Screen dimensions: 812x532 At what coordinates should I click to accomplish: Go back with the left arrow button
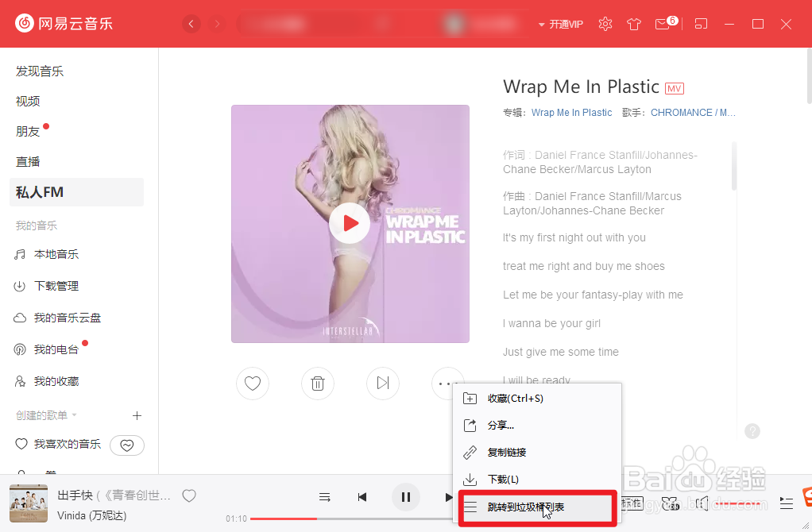coord(191,24)
